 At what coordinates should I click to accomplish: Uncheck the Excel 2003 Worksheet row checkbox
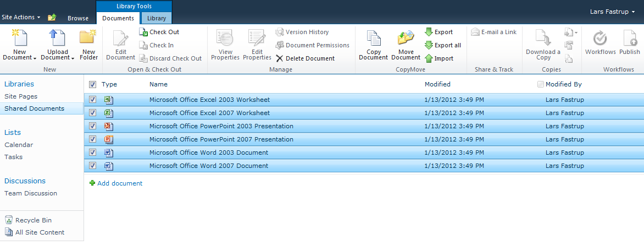pyautogui.click(x=92, y=100)
